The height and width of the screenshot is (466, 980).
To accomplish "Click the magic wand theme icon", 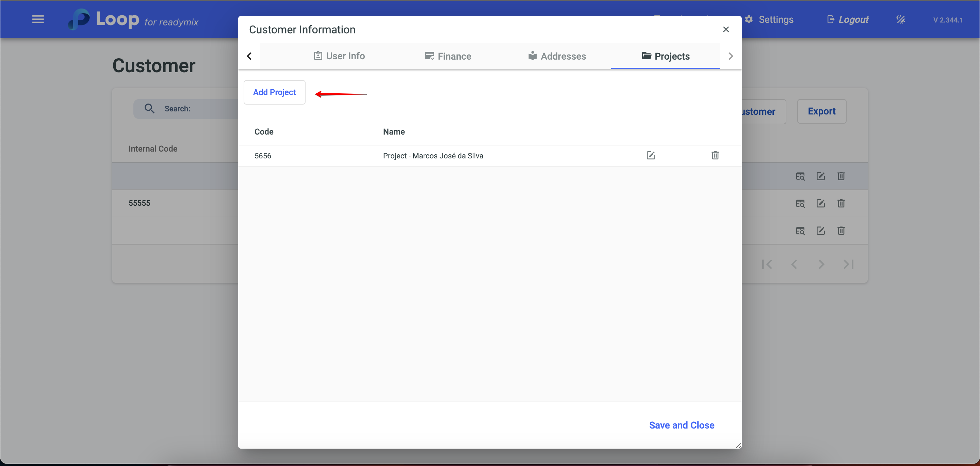I will (x=900, y=19).
